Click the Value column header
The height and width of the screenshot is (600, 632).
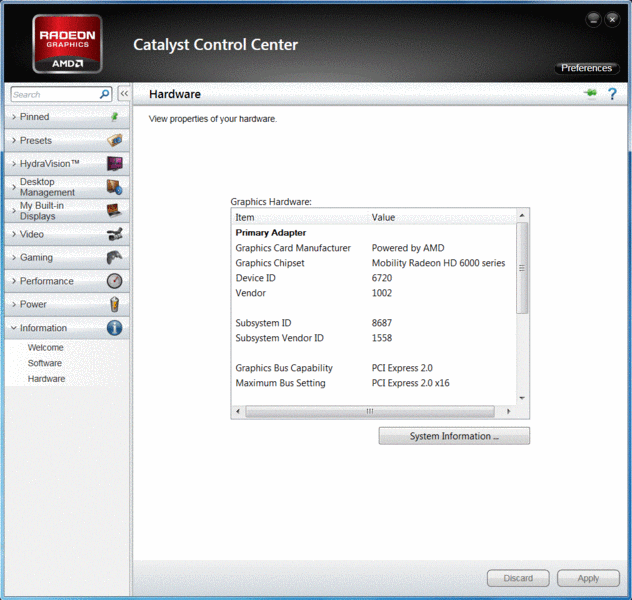point(442,217)
